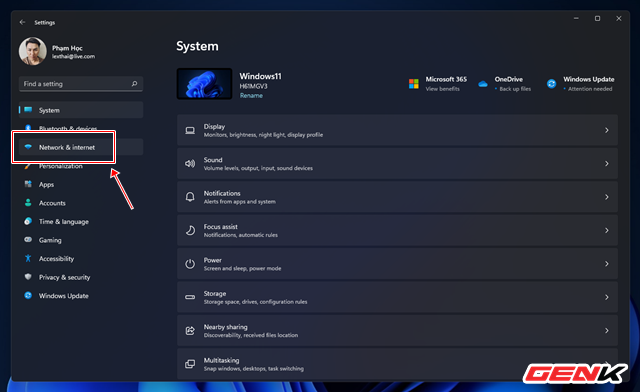
Task: Click the Notifications bell icon
Action: (x=190, y=197)
